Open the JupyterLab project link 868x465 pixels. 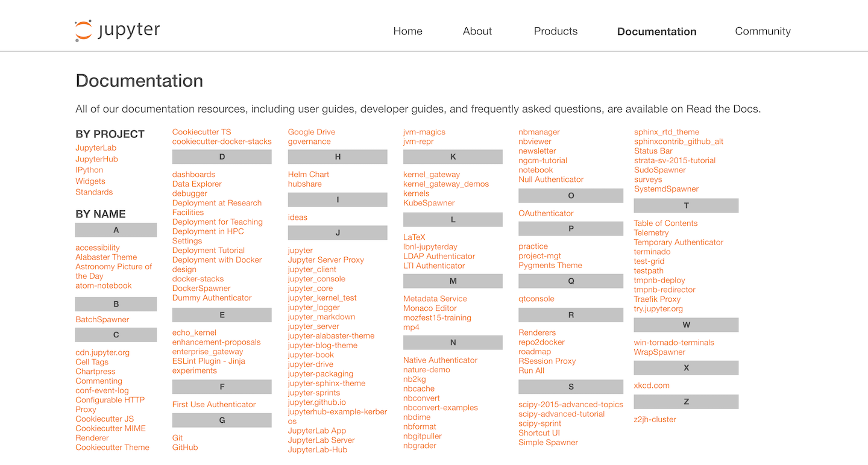pyautogui.click(x=96, y=148)
